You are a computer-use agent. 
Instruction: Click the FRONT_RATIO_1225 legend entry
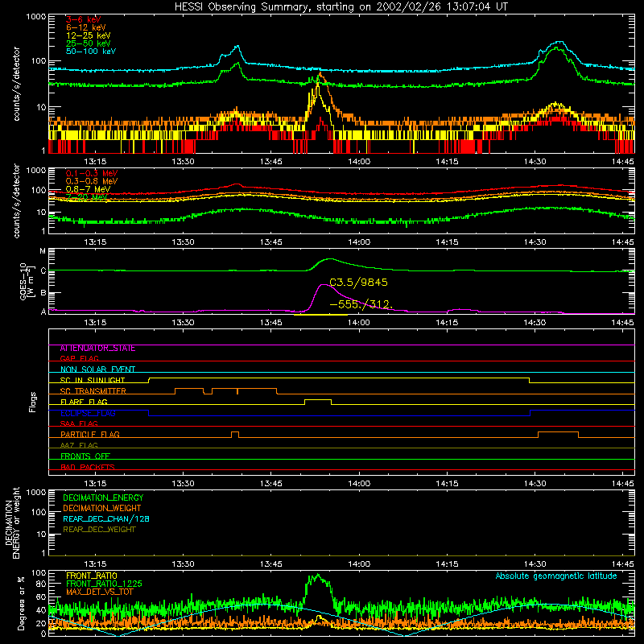pyautogui.click(x=104, y=584)
